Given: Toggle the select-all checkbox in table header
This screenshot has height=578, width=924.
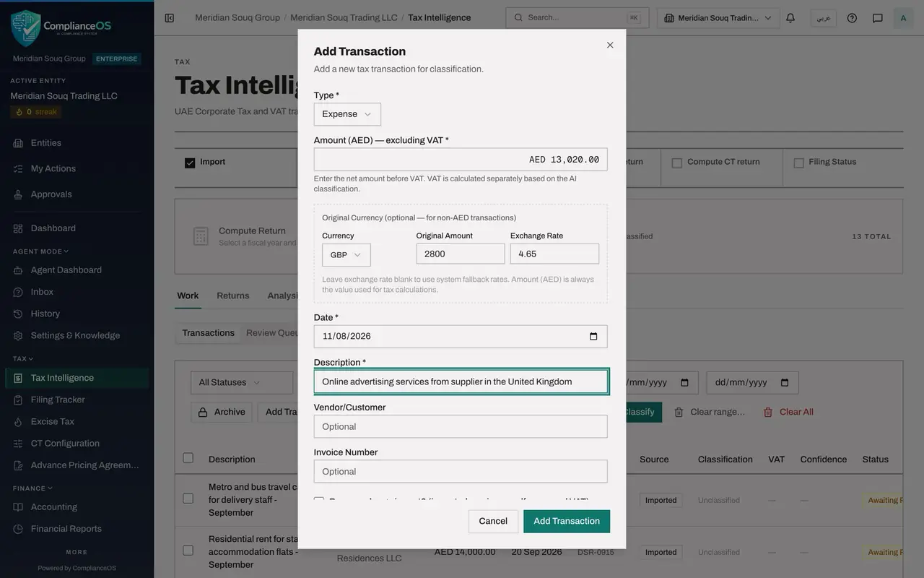Looking at the screenshot, I should [188, 458].
